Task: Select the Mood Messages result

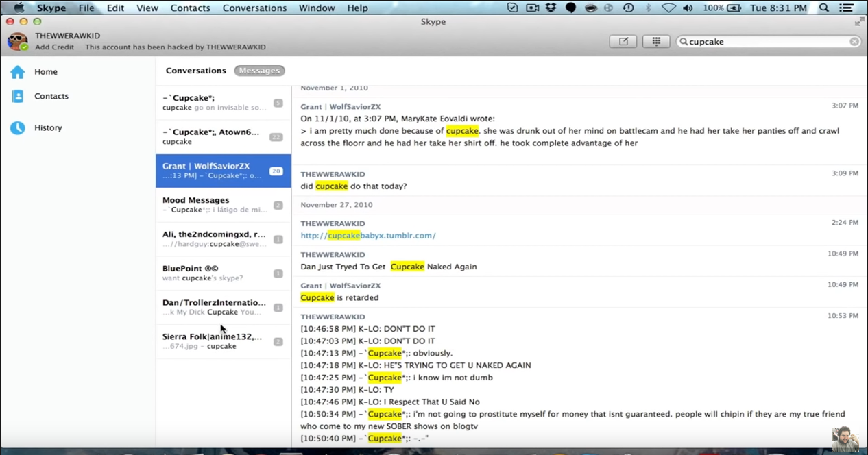Action: click(224, 205)
